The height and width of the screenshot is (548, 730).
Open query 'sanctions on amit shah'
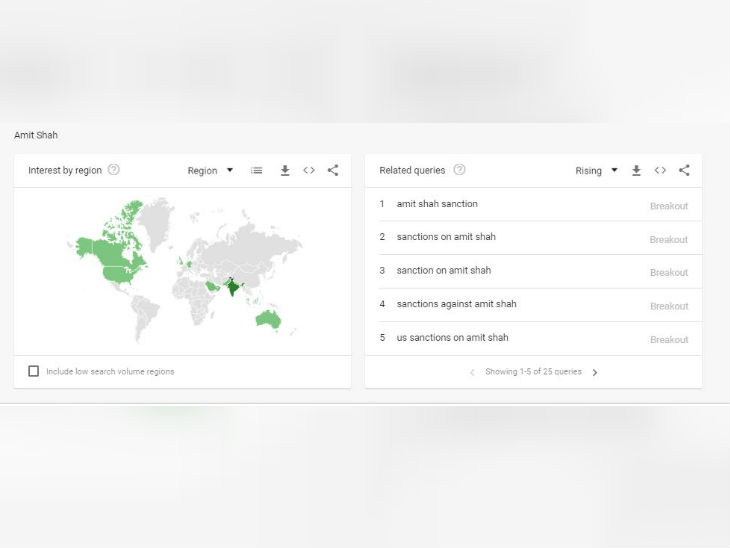[446, 237]
